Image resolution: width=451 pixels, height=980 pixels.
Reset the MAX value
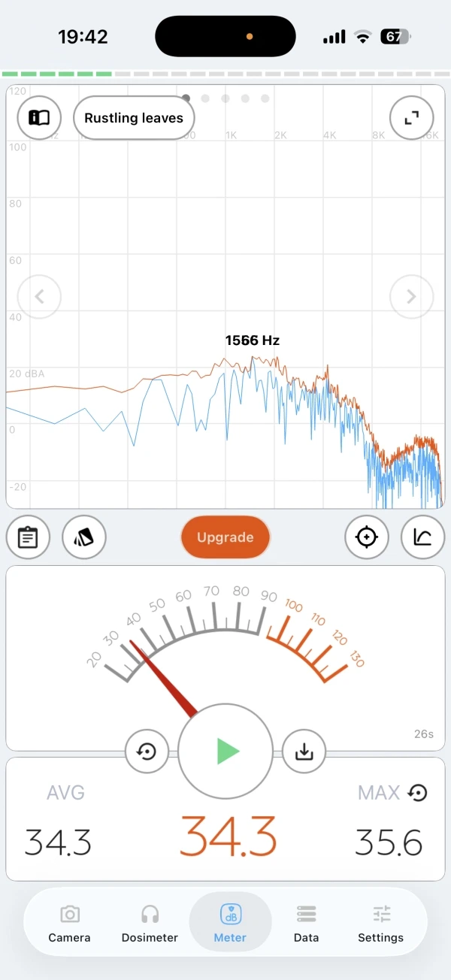pyautogui.click(x=418, y=792)
